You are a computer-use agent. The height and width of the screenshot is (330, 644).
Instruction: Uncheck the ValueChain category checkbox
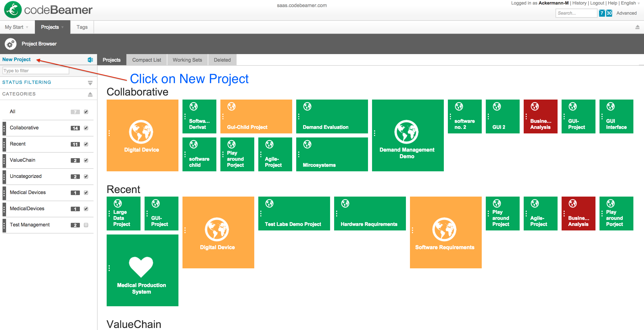86,160
